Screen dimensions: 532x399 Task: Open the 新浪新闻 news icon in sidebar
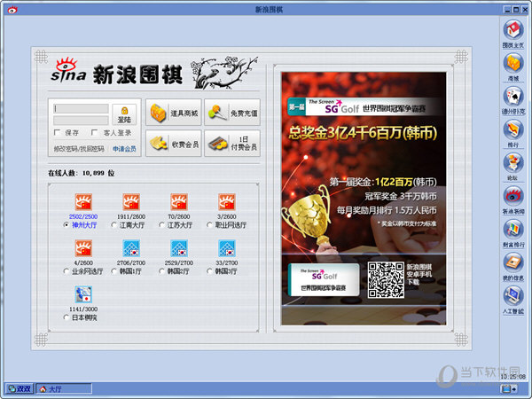click(513, 196)
